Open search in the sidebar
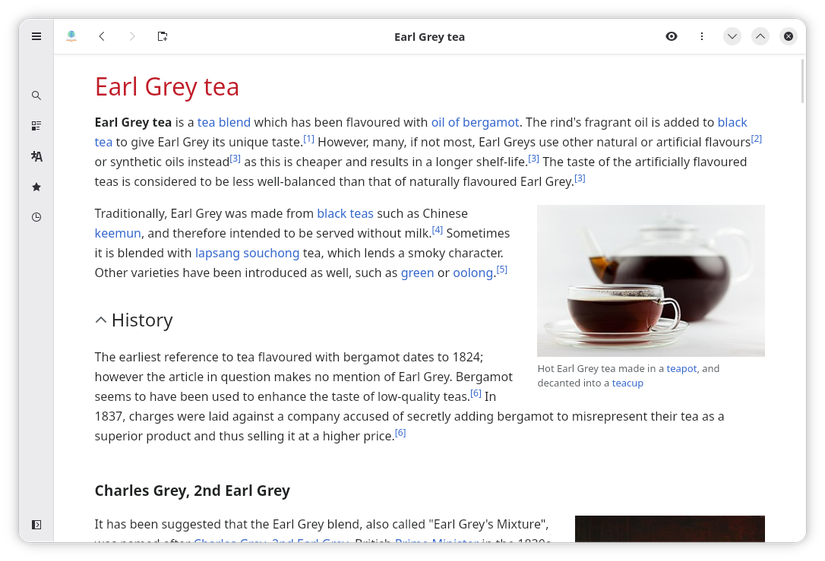The image size is (825, 561). pyautogui.click(x=36, y=95)
